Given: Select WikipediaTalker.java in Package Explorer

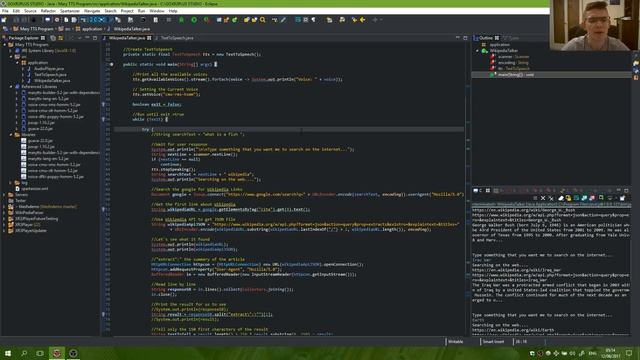Looking at the screenshot, I should coord(52,81).
